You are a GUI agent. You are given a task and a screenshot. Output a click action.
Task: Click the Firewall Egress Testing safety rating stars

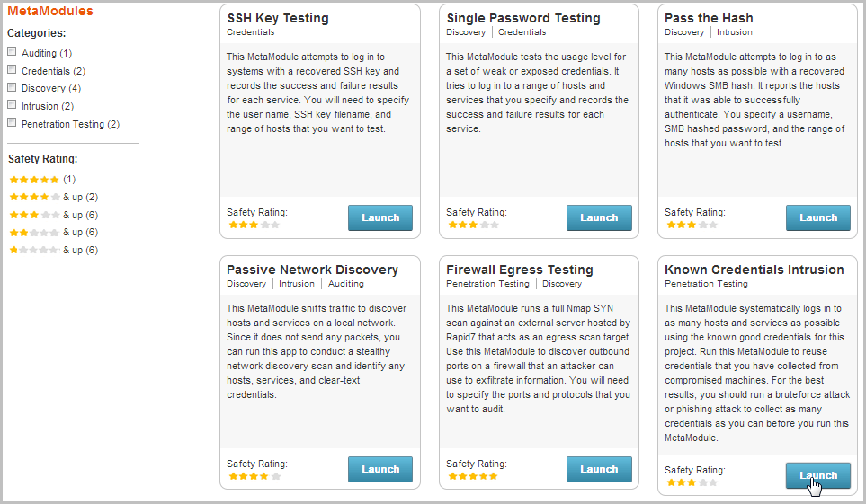click(473, 476)
